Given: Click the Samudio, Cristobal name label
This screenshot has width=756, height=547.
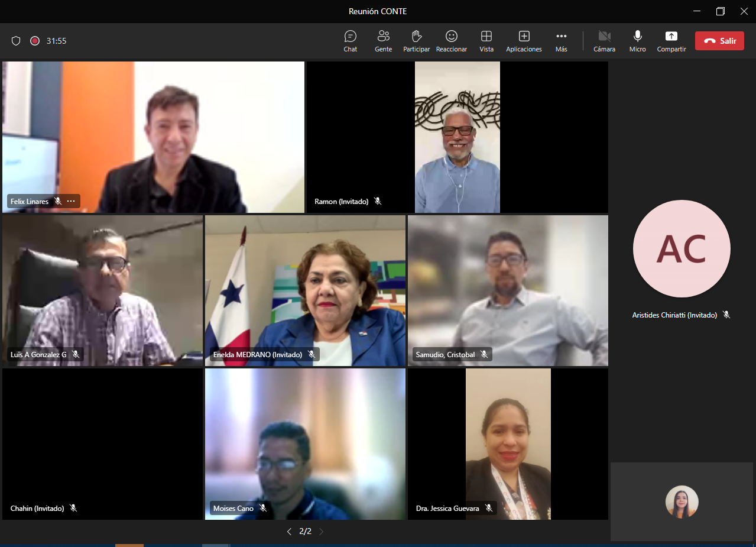Looking at the screenshot, I should click(x=445, y=355).
